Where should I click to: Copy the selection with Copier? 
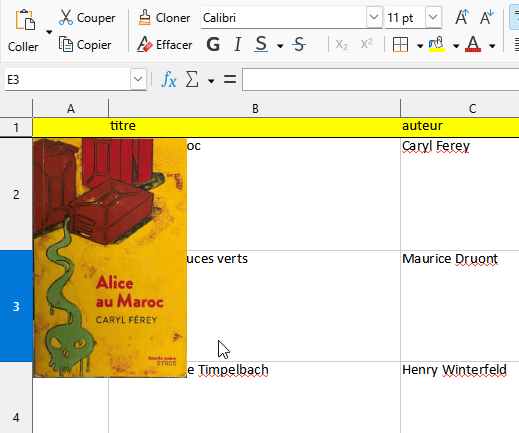85,45
